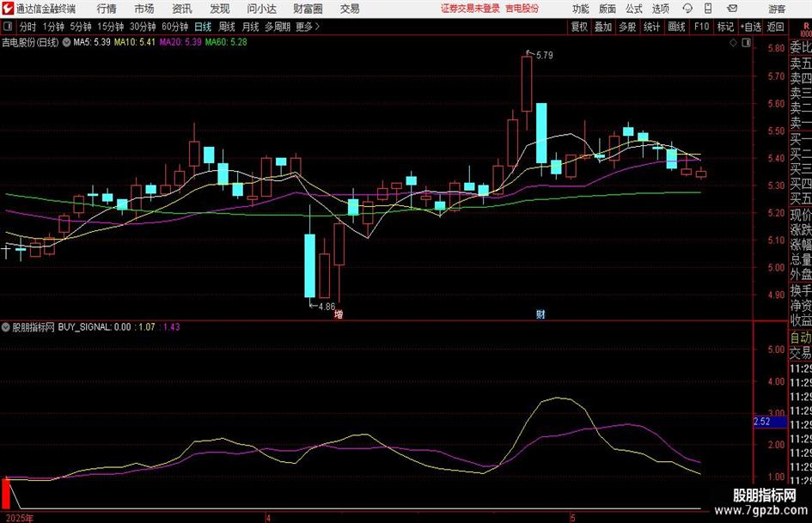Click the 财 event marker under chart

click(540, 314)
